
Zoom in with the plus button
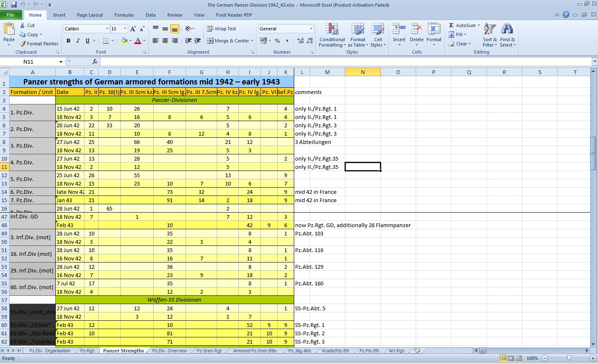pyautogui.click(x=593, y=358)
